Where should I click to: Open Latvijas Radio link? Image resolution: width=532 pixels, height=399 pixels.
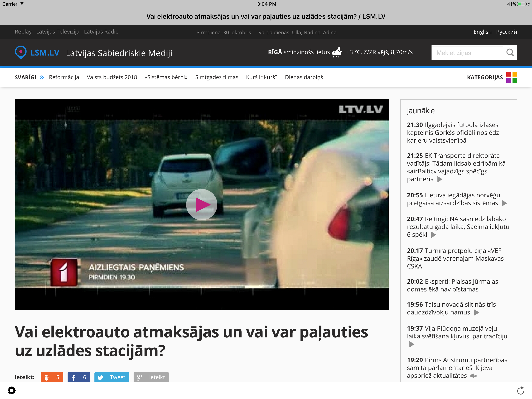point(101,32)
